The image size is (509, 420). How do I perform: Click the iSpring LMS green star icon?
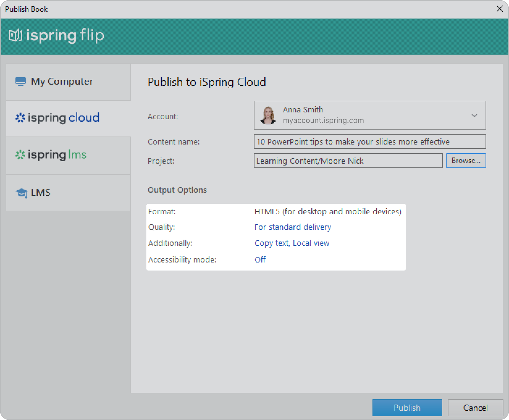click(20, 155)
